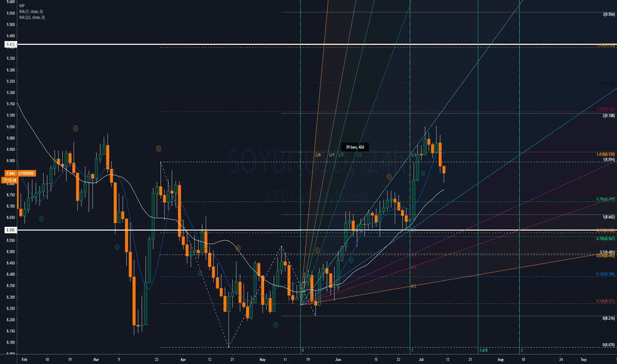Select the MP indicator label

click(x=22, y=6)
